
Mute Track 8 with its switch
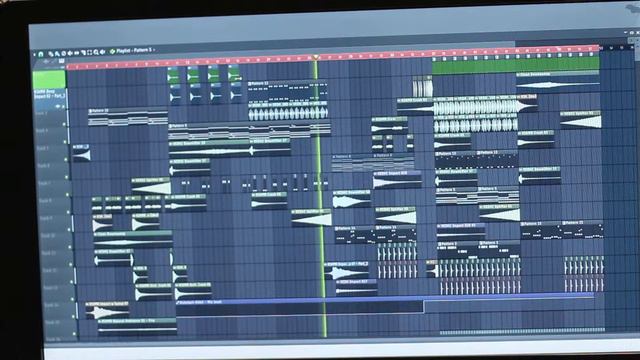click(68, 212)
